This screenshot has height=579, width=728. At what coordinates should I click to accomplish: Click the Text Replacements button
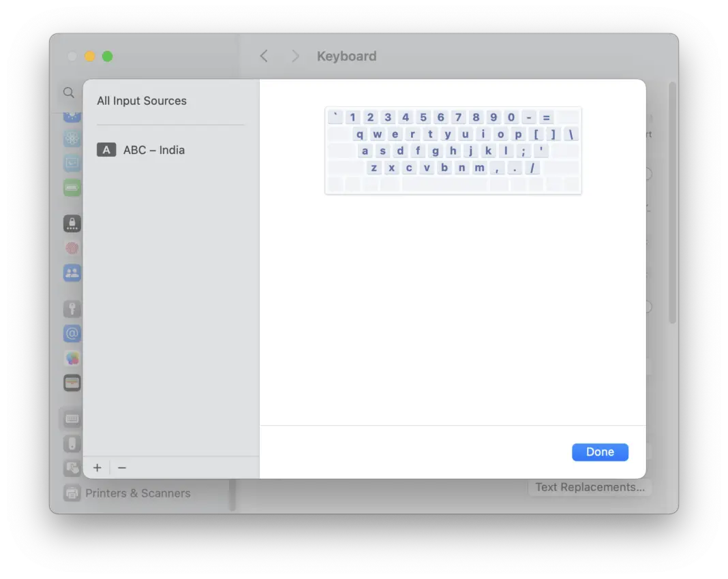[x=590, y=487]
